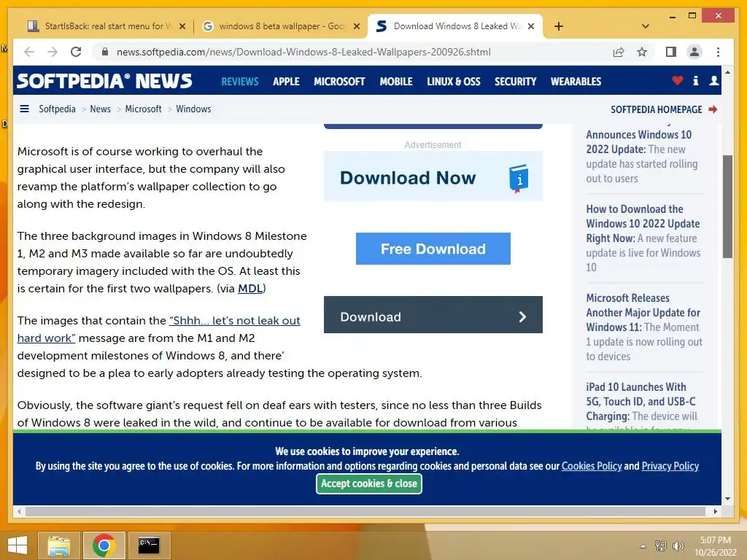
Task: Open the Privacy Policy link
Action: [670, 466]
